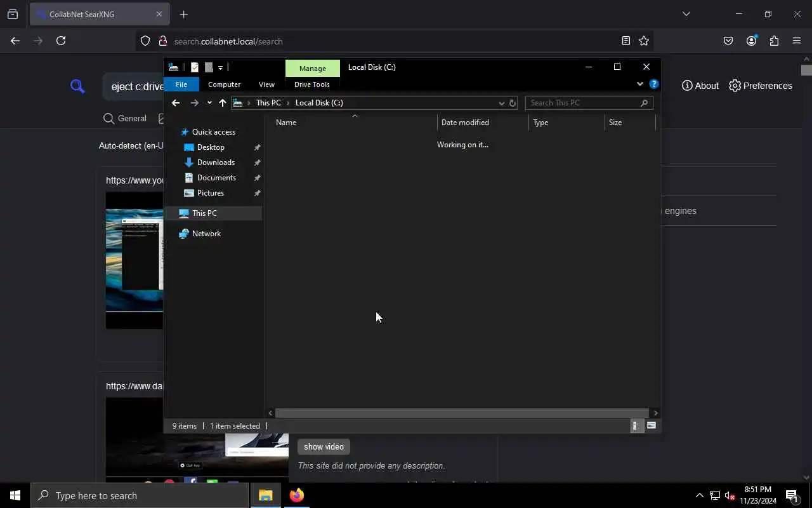
Task: Open the View ribbon tab
Action: pyautogui.click(x=266, y=84)
